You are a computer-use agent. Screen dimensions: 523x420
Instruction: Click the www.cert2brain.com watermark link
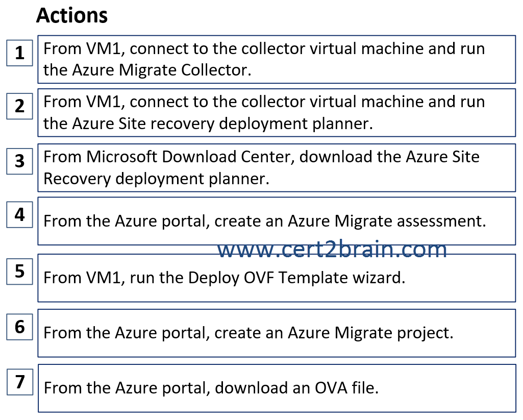pyautogui.click(x=332, y=249)
